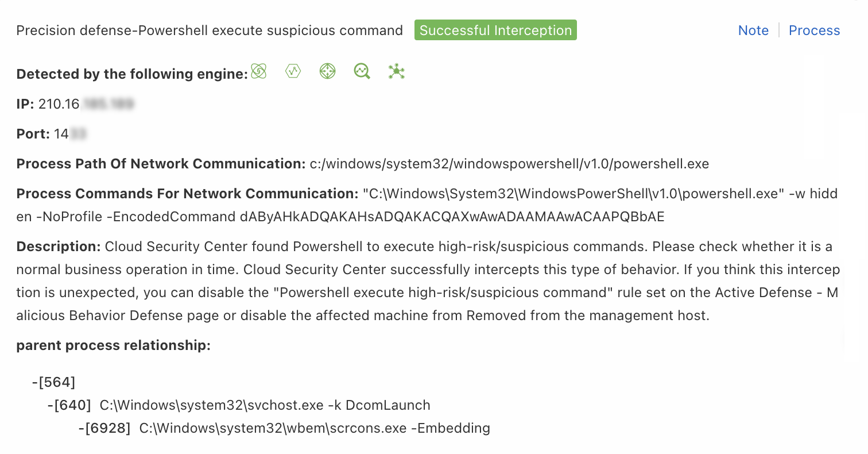Select the scrcons.exe -Embedding process node
868x454 pixels.
(314, 428)
